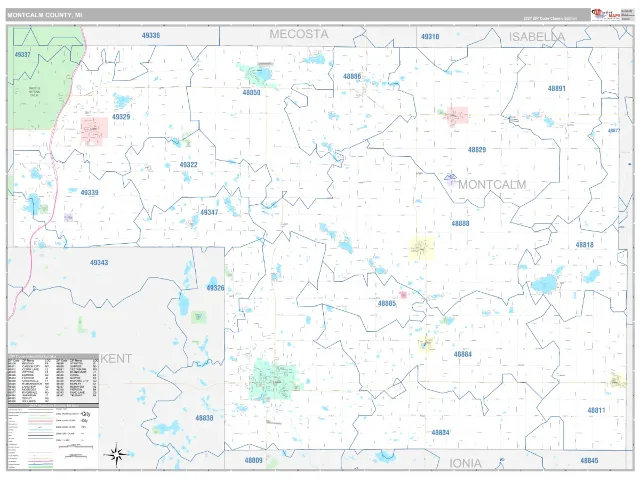Click ZIP code label 48850
The height and width of the screenshot is (480, 640).
click(251, 93)
